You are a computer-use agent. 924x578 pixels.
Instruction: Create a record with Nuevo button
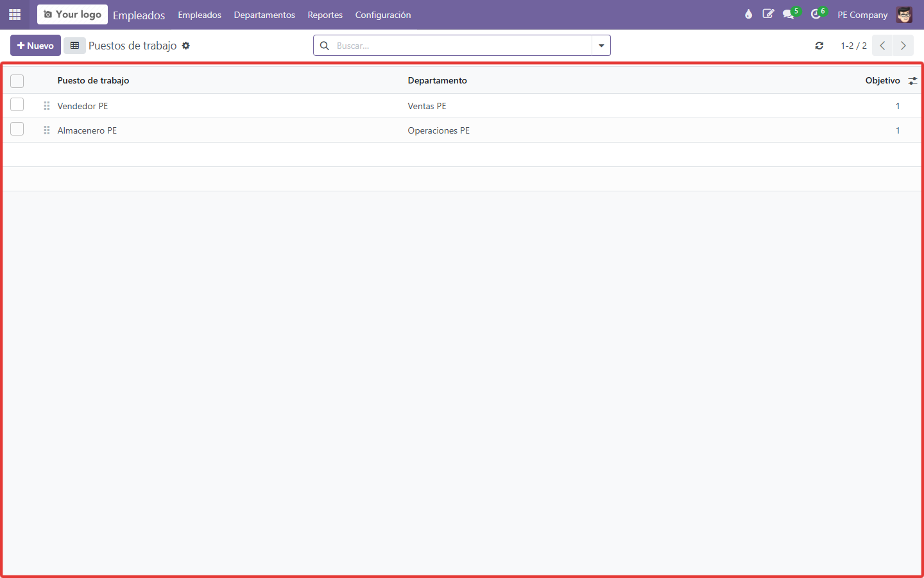coord(35,46)
